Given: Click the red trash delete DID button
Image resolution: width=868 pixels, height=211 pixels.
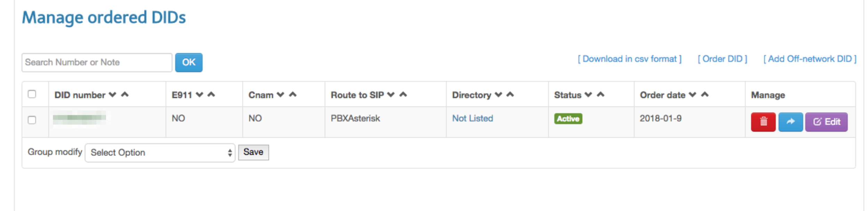Looking at the screenshot, I should 763,122.
